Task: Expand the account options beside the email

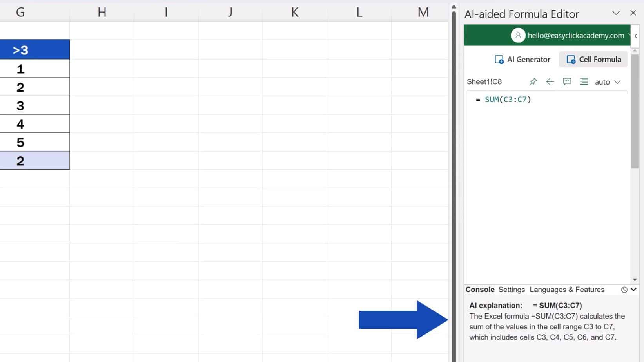Action: click(629, 35)
